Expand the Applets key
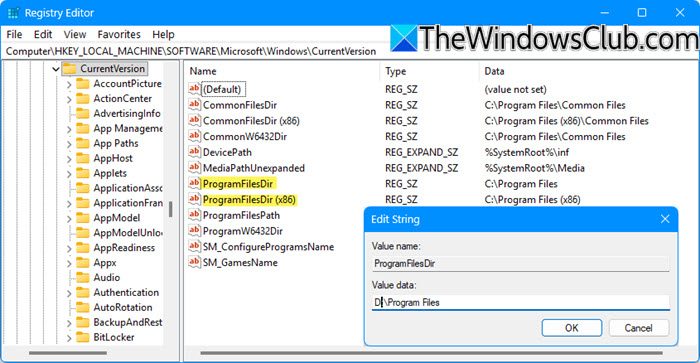The height and width of the screenshot is (363, 700). [x=69, y=174]
